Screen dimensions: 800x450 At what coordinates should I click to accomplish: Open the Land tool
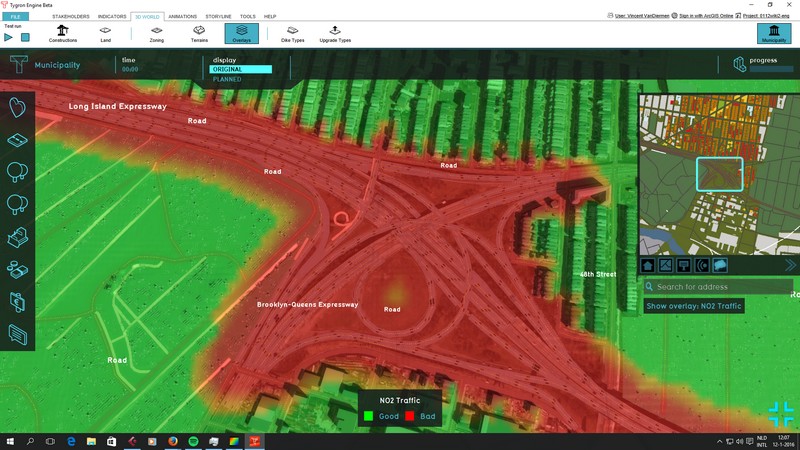point(106,33)
